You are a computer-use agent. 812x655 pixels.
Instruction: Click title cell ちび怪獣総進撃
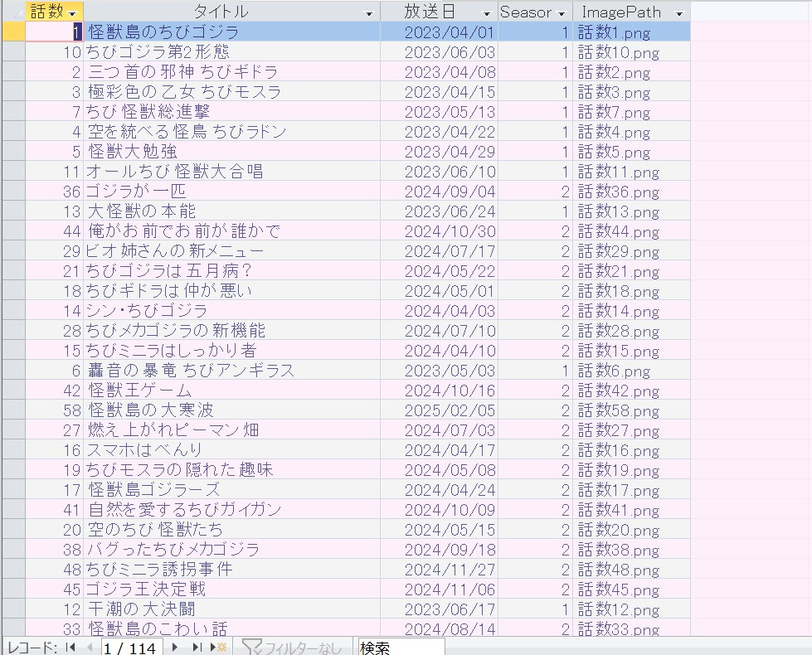coord(231,111)
